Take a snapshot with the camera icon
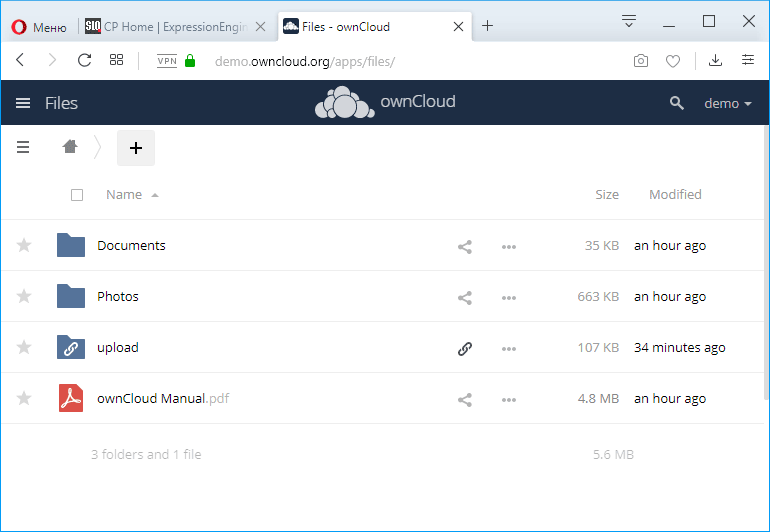Viewport: 770px width, 532px height. (640, 61)
